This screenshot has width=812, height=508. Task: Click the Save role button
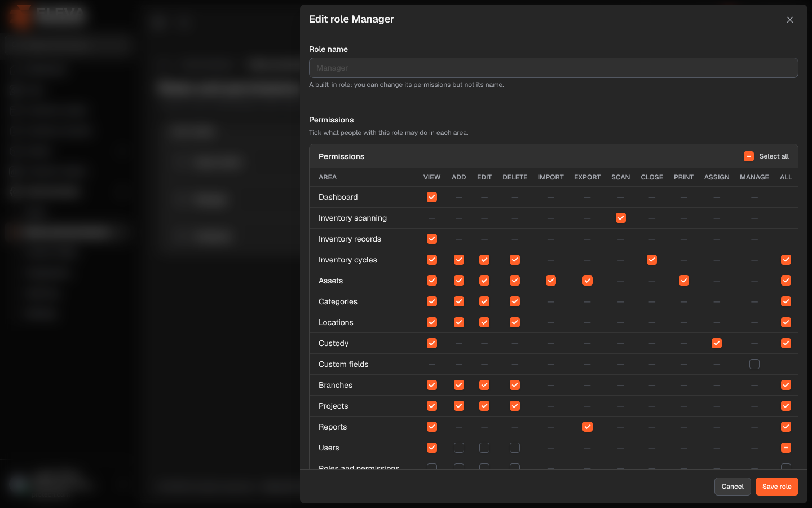777,487
